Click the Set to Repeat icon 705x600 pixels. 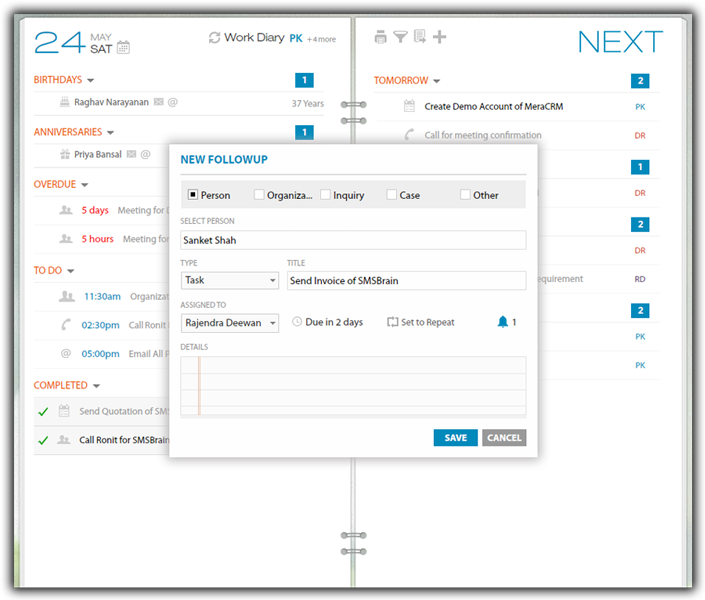click(392, 322)
